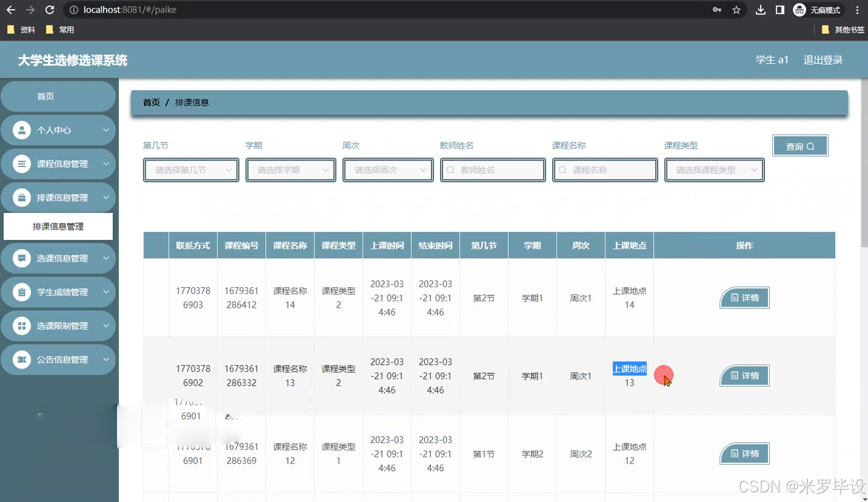868x502 pixels.
Task: Collapse 排课信息管理 menu chevron
Action: click(x=106, y=198)
